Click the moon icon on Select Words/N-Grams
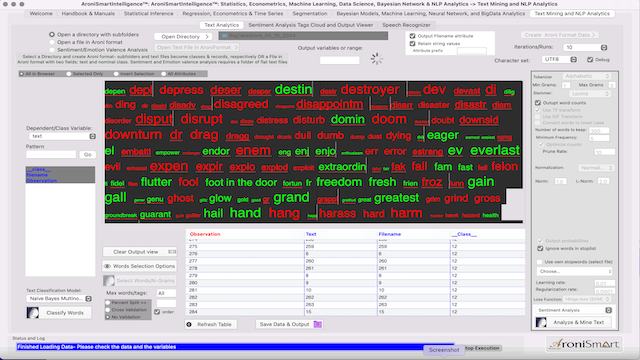The image size is (640, 360). 109,281
